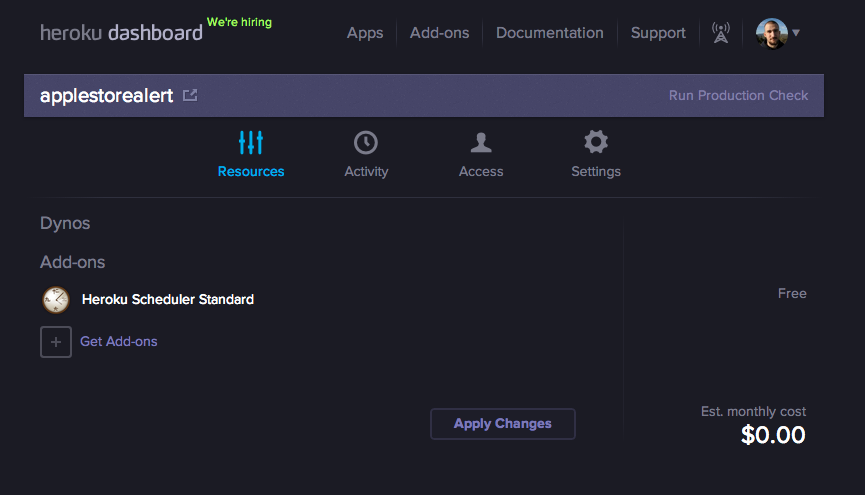Go to the Apps menu
Viewport: 865px width, 495px height.
(x=365, y=33)
